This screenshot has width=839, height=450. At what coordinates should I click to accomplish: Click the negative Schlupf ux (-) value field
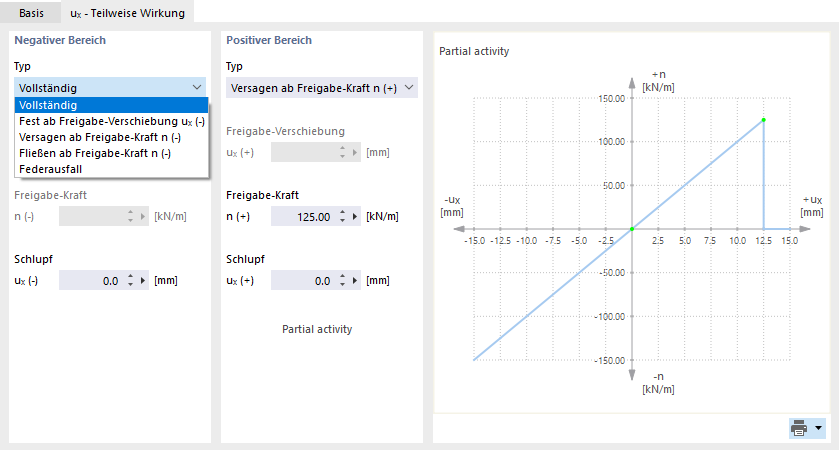click(90, 281)
